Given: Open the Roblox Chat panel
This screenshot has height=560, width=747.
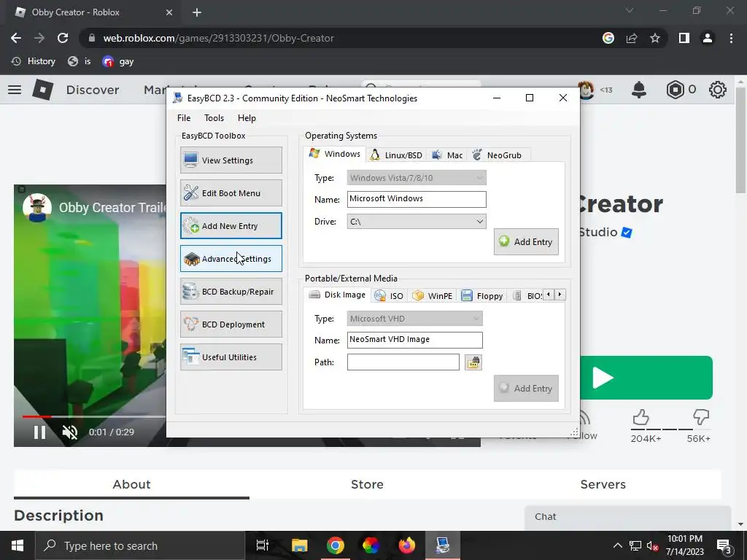Looking at the screenshot, I should (x=627, y=517).
